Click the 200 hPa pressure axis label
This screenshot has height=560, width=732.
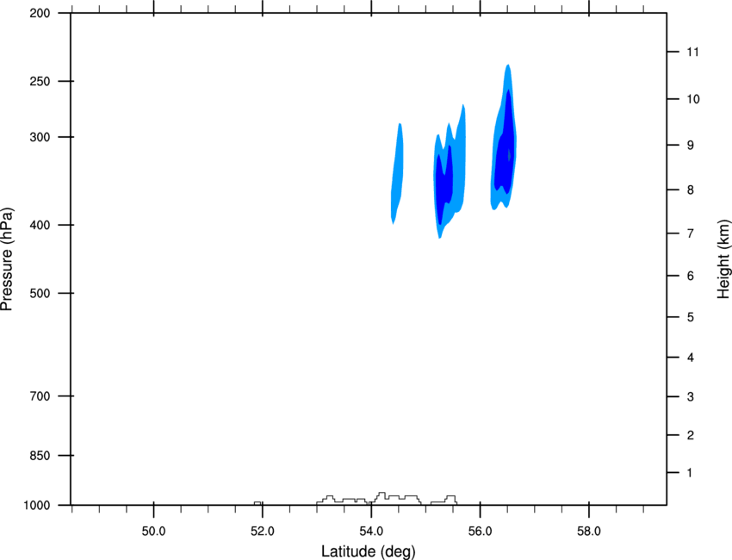(x=40, y=13)
